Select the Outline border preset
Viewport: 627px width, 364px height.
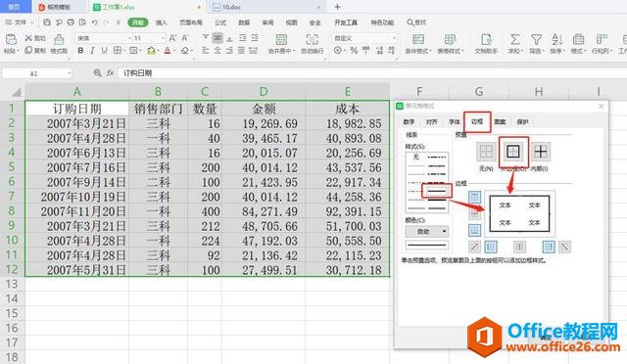(513, 152)
